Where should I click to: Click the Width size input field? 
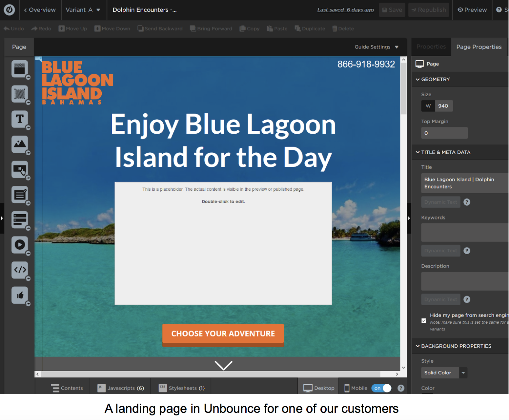444,106
